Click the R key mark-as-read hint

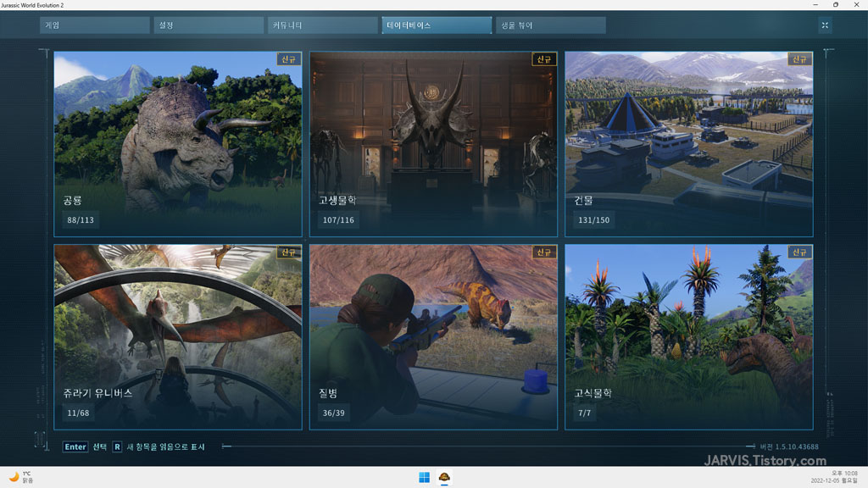pyautogui.click(x=159, y=446)
